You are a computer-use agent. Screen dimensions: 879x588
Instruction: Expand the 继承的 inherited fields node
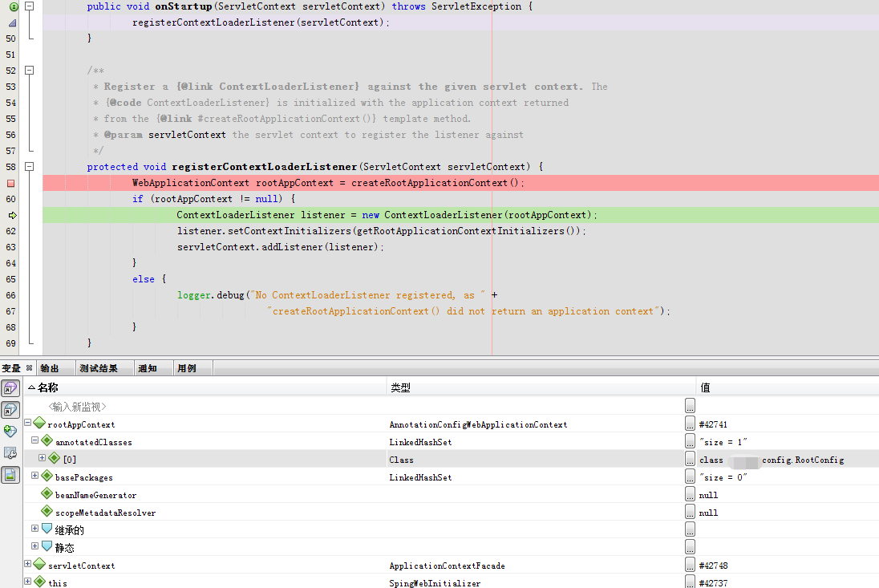pos(34,528)
